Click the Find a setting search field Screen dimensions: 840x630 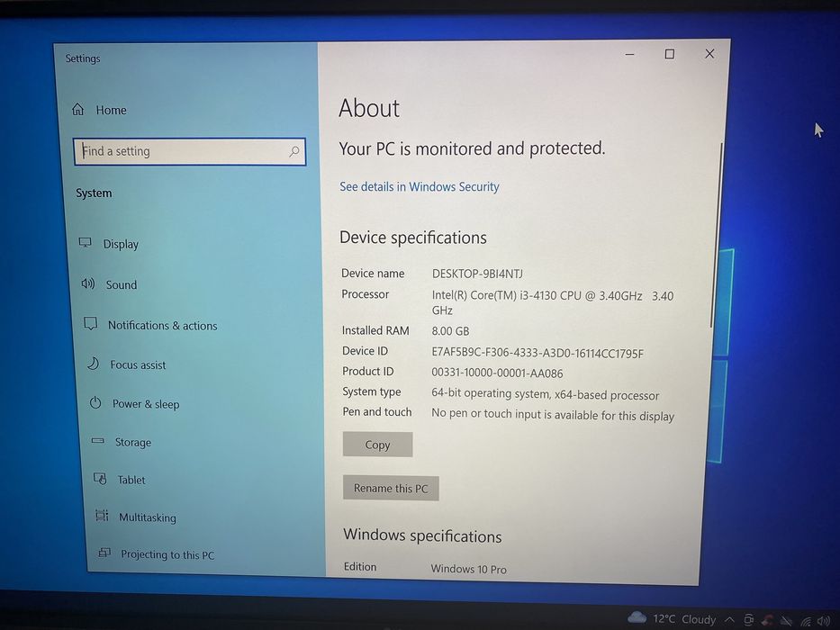coord(190,151)
